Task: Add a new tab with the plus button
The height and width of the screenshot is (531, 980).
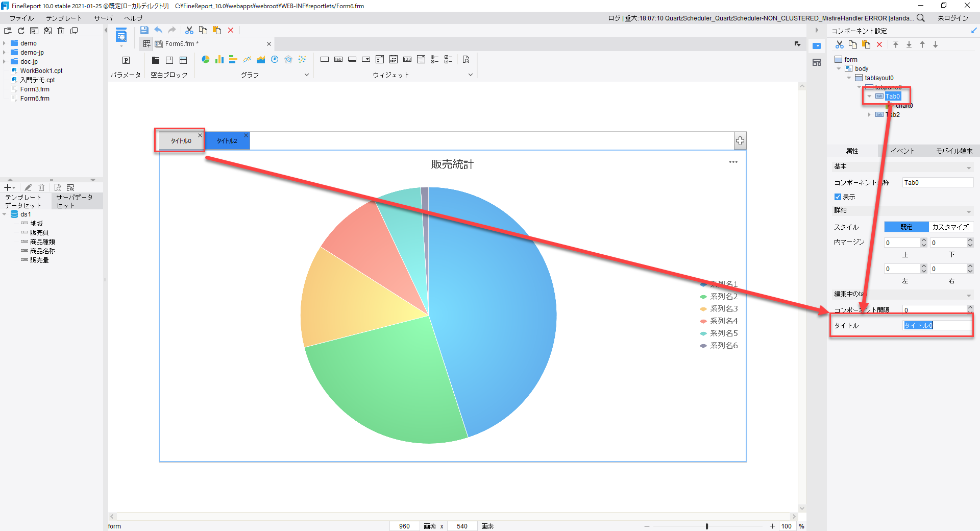Action: 740,140
